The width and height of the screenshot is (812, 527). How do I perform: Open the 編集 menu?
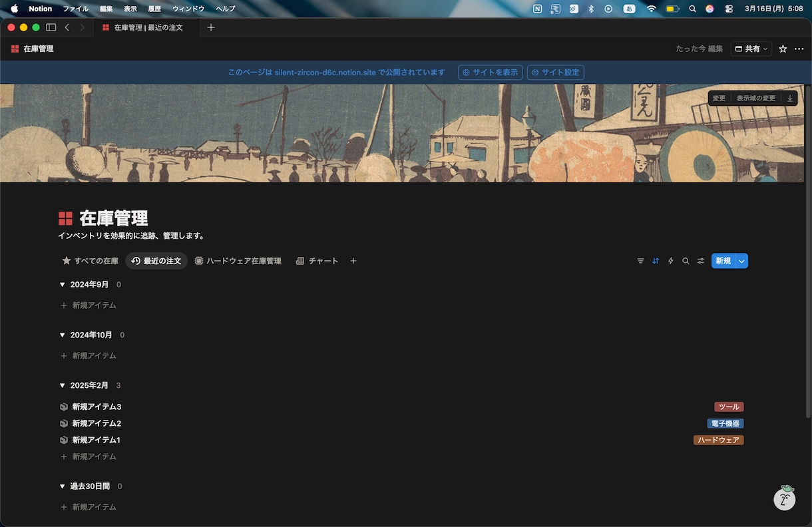click(106, 9)
